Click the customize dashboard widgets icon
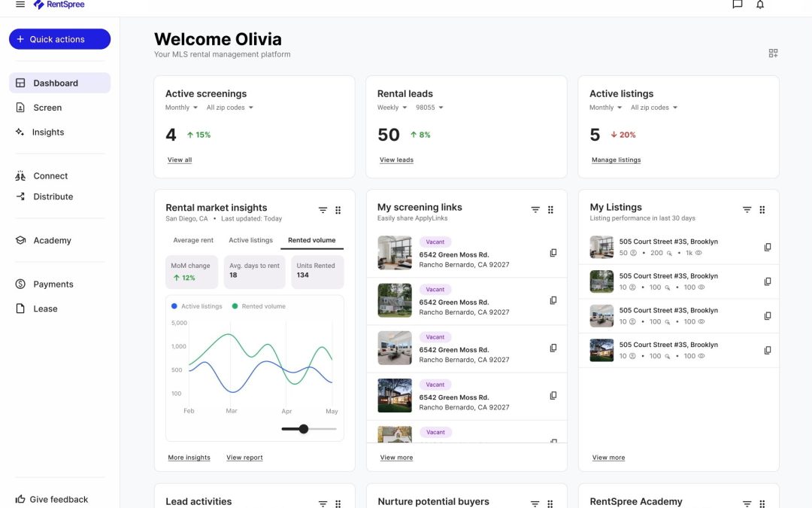This screenshot has height=508, width=812. [x=773, y=53]
